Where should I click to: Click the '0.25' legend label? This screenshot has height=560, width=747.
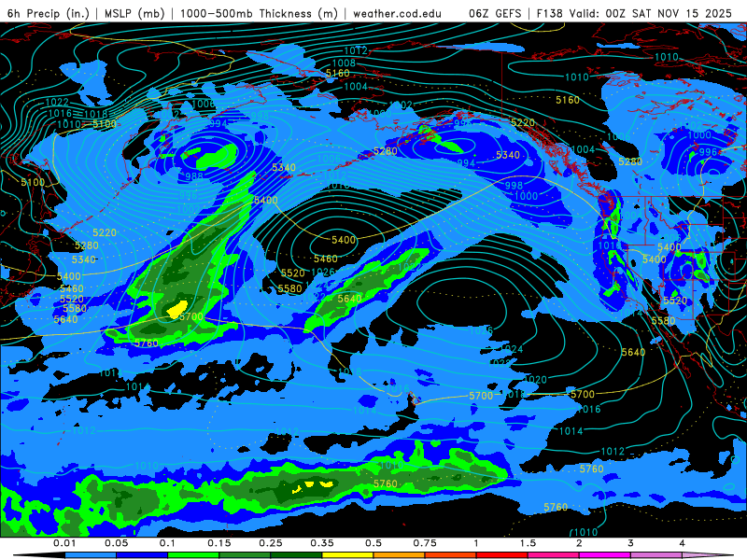(271, 543)
